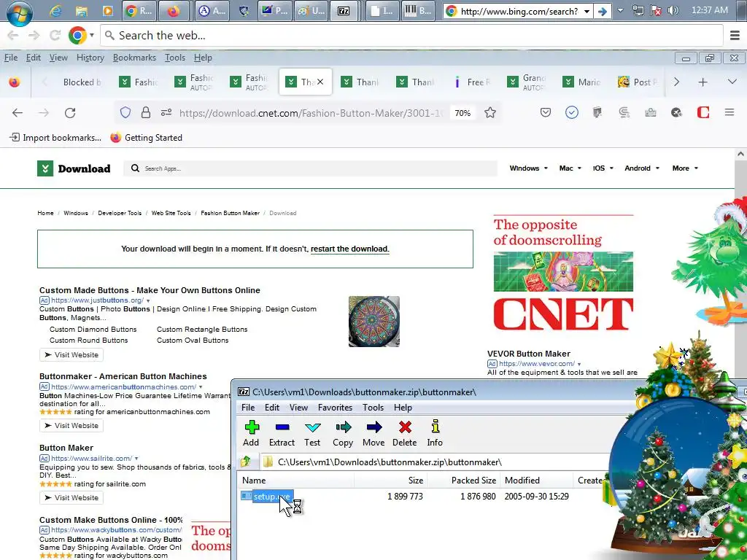Click 7-Zip Delete toolbar icon
The image size is (747, 560).
[x=405, y=433]
